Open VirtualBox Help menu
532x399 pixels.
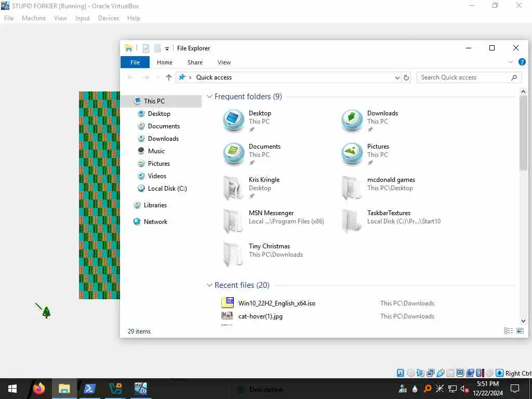pyautogui.click(x=134, y=18)
